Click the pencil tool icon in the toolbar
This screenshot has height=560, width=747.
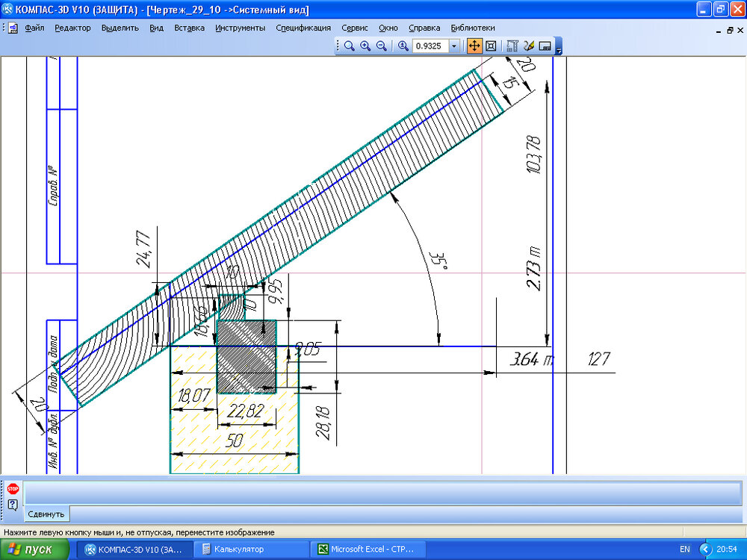click(x=529, y=46)
